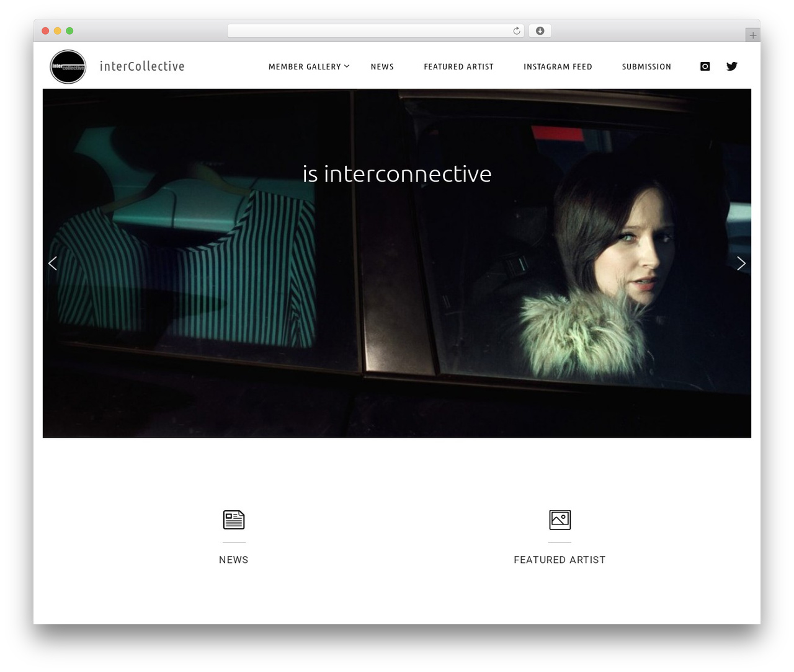Open the News menu item
This screenshot has height=672, width=794.
[x=382, y=67]
